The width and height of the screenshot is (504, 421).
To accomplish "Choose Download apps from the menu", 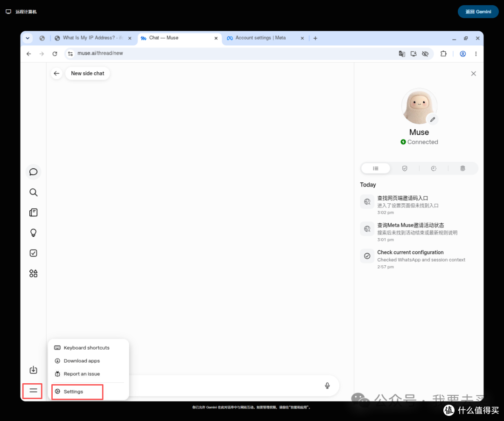I will click(x=88, y=361).
